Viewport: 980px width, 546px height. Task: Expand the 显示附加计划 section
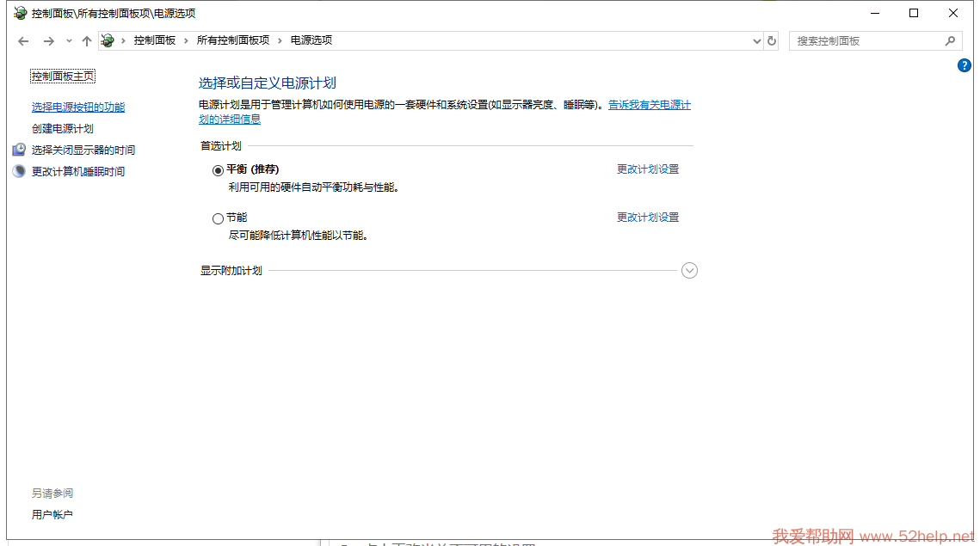(689, 271)
